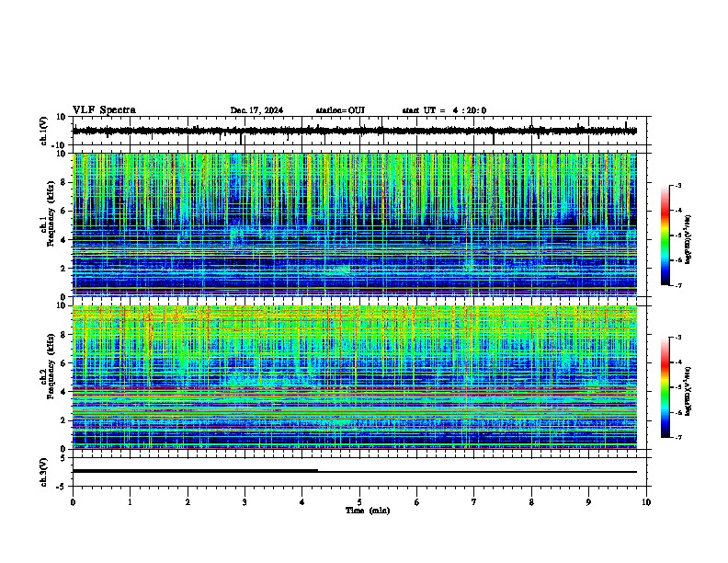Screen dimensions: 728x563
Task: Click the "-7" label on the ch.2 colorbar
Action: click(678, 437)
